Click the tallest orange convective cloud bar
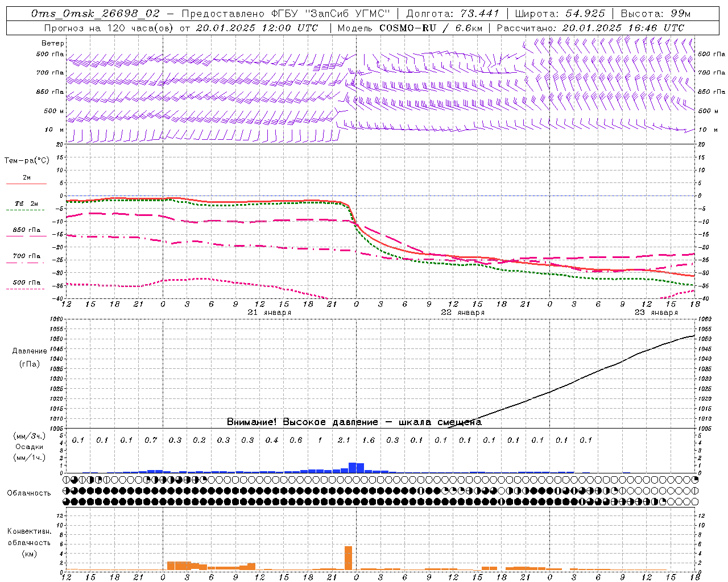 (348, 558)
